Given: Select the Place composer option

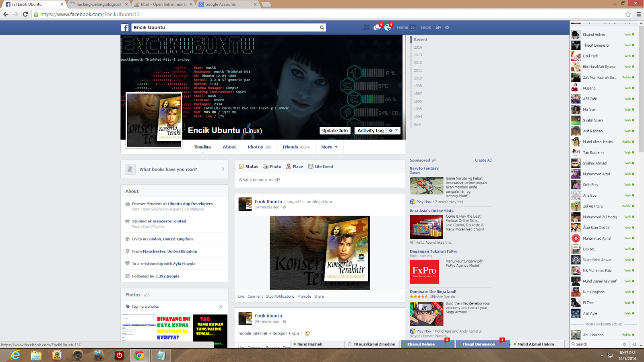Looking at the screenshot, I should (295, 167).
